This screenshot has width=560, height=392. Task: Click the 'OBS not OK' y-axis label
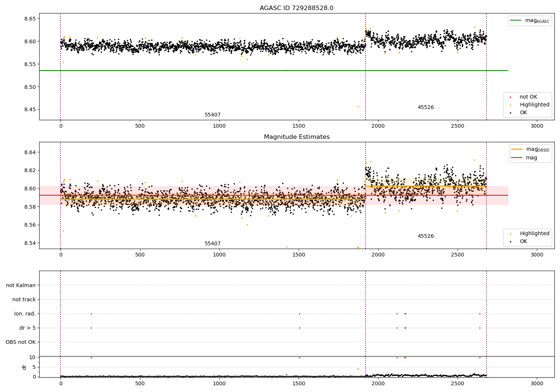pyautogui.click(x=21, y=342)
